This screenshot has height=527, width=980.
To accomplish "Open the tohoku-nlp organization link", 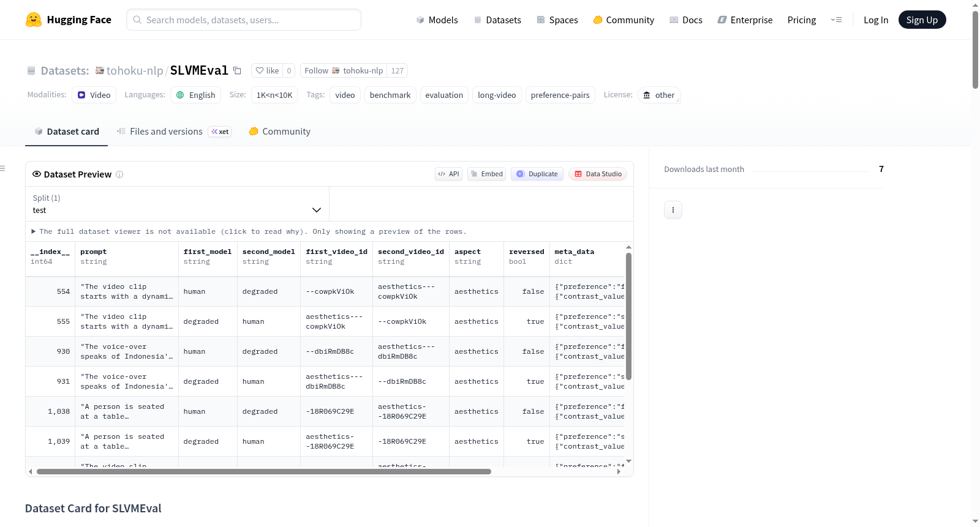I will tap(135, 70).
